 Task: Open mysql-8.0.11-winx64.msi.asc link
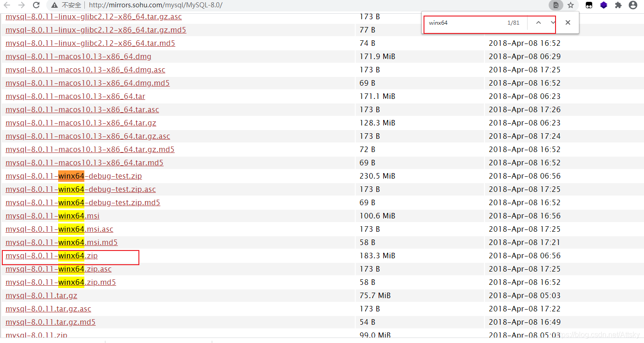pyautogui.click(x=60, y=229)
